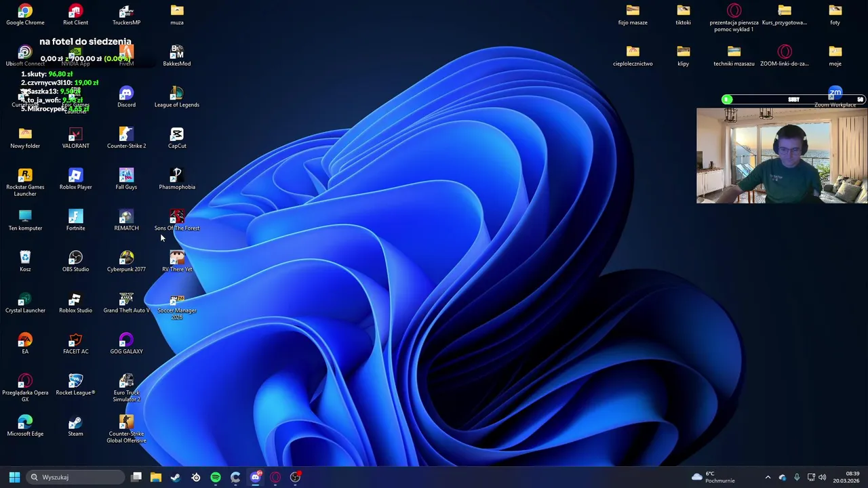Select the tiktoki folder

(683, 15)
